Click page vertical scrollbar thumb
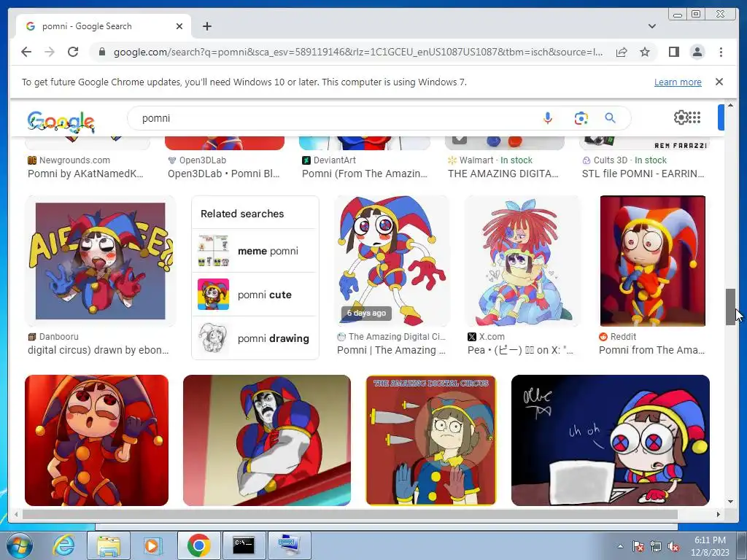 coord(730,307)
